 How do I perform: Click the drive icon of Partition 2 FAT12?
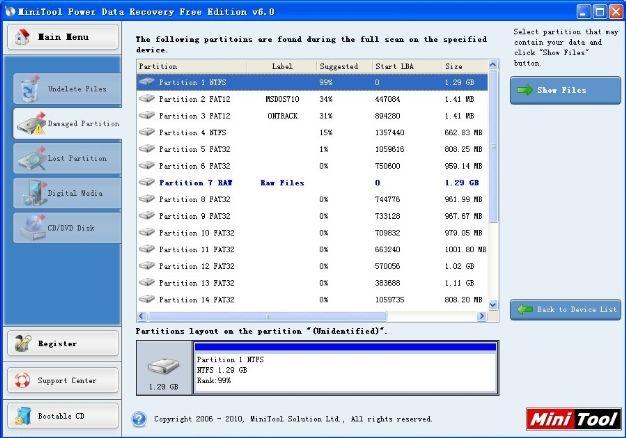(x=147, y=99)
